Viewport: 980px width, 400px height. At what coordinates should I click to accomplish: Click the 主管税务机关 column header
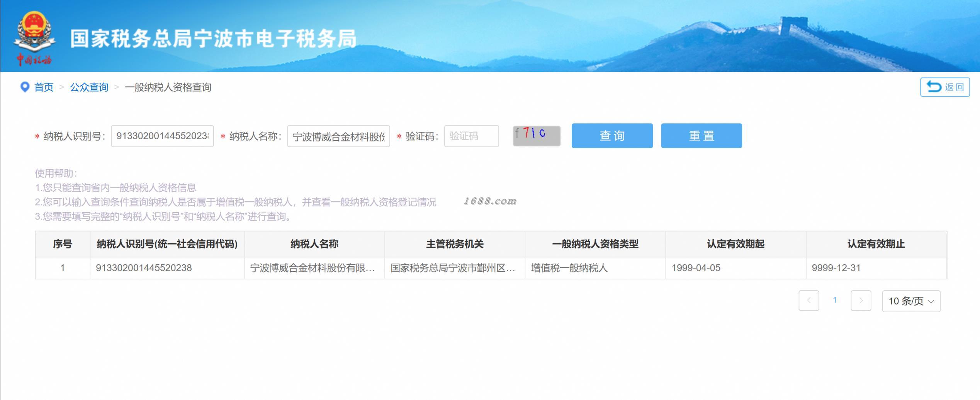pyautogui.click(x=455, y=244)
